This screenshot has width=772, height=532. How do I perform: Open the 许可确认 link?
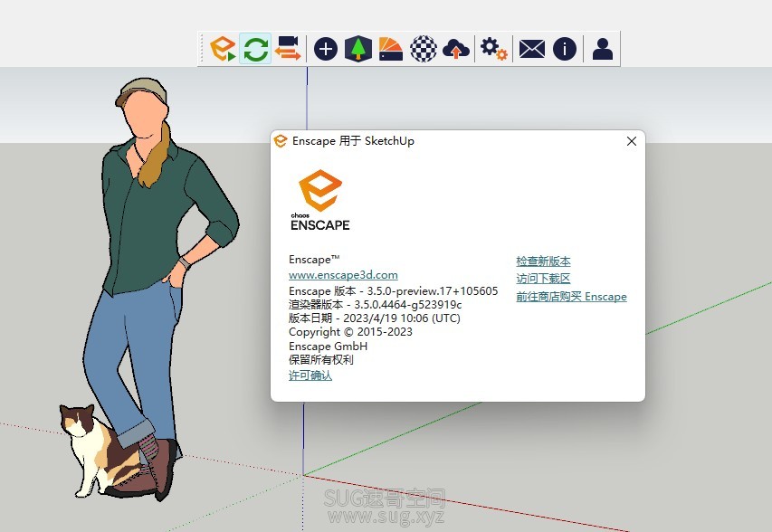[x=310, y=375]
